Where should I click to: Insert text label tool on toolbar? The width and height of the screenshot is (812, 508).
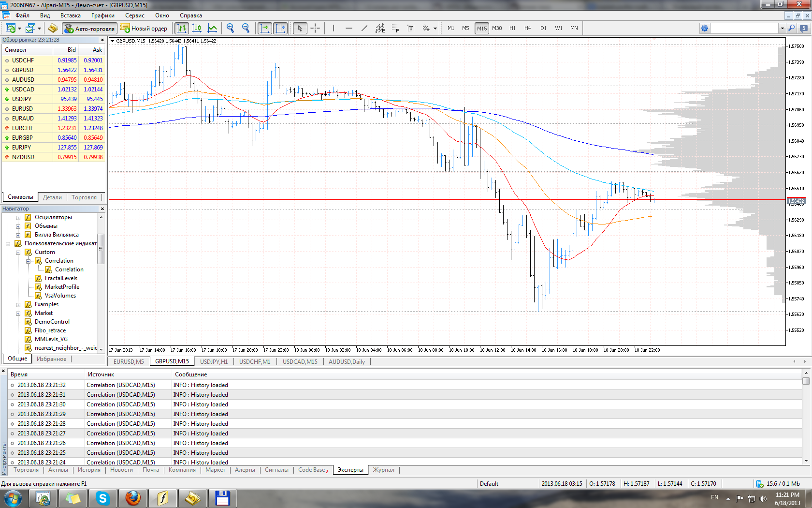[x=411, y=28]
